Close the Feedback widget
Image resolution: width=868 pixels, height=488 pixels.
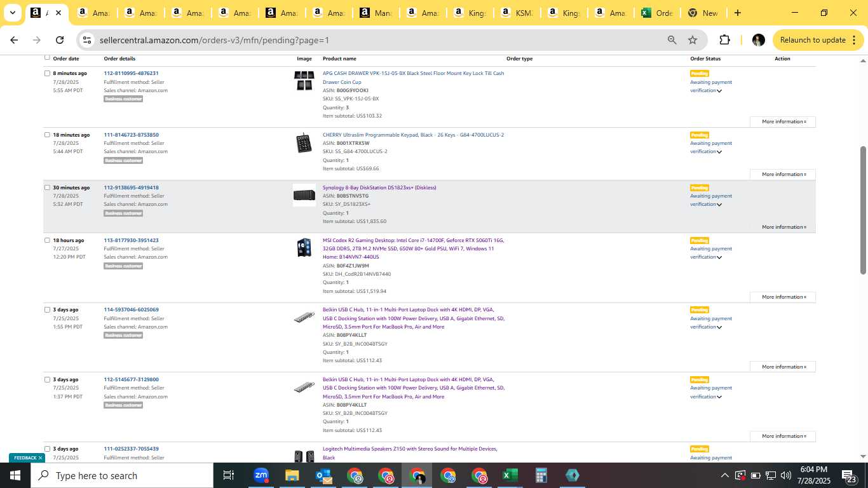(x=40, y=457)
